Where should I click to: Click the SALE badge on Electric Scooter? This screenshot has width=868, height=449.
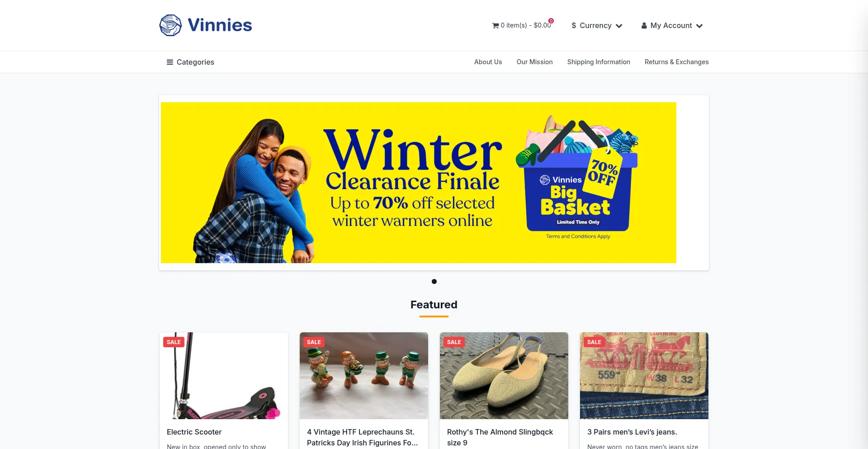click(x=174, y=342)
